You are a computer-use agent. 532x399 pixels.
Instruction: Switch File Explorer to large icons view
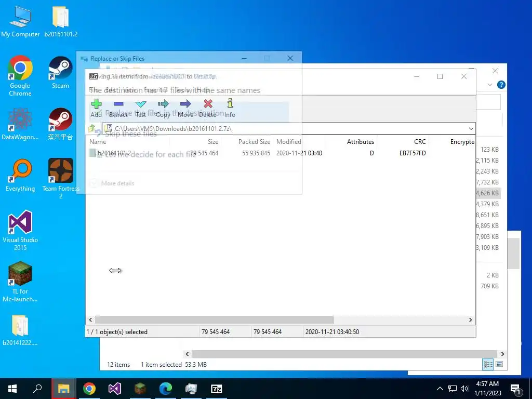[x=499, y=364]
